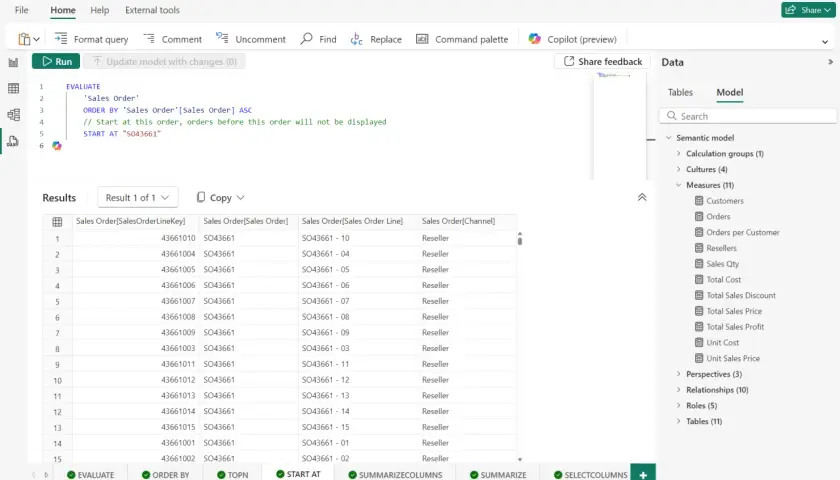
Task: Launch Copilot (preview)
Action: tap(572, 39)
